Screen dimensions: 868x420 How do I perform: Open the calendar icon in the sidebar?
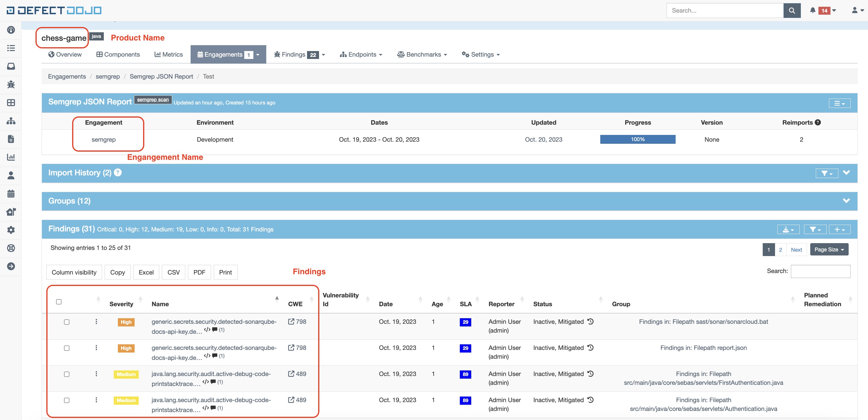(11, 194)
